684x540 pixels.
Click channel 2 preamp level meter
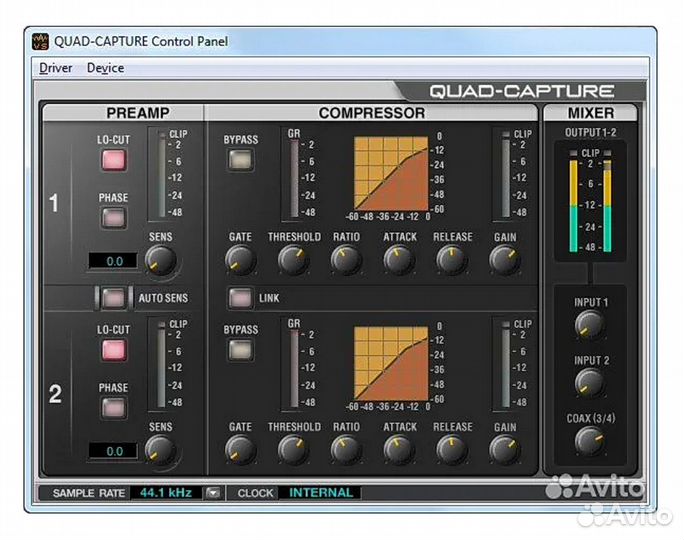click(162, 364)
